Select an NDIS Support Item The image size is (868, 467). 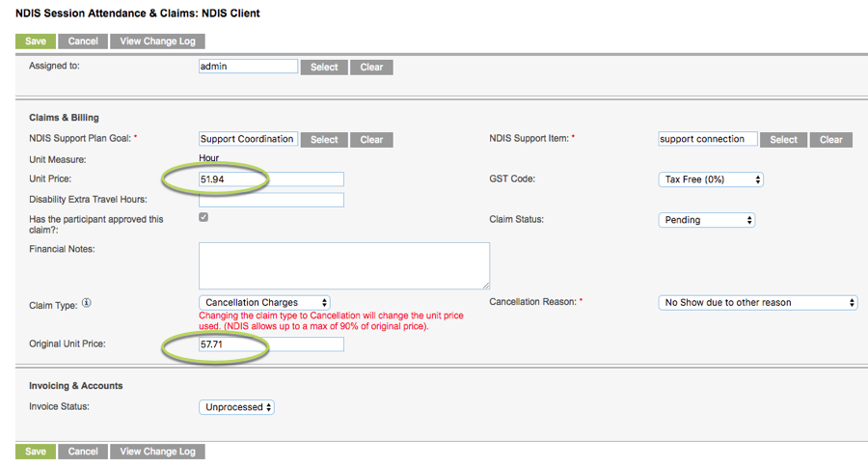tap(783, 140)
